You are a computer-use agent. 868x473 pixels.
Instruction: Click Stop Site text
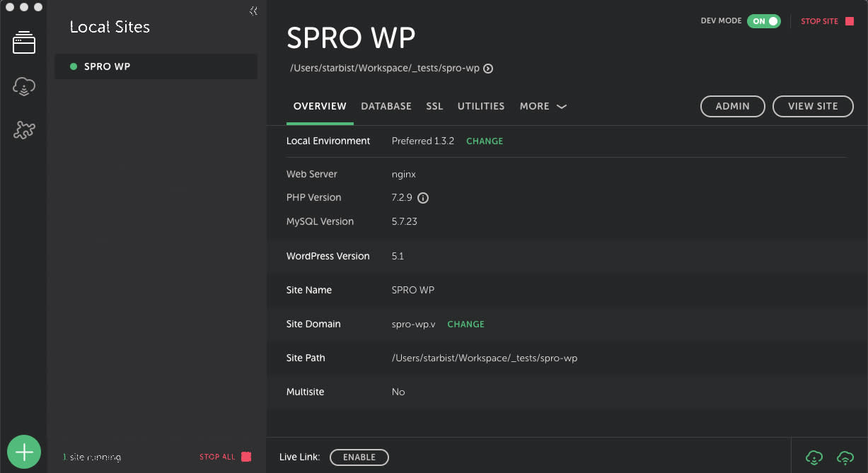point(819,21)
